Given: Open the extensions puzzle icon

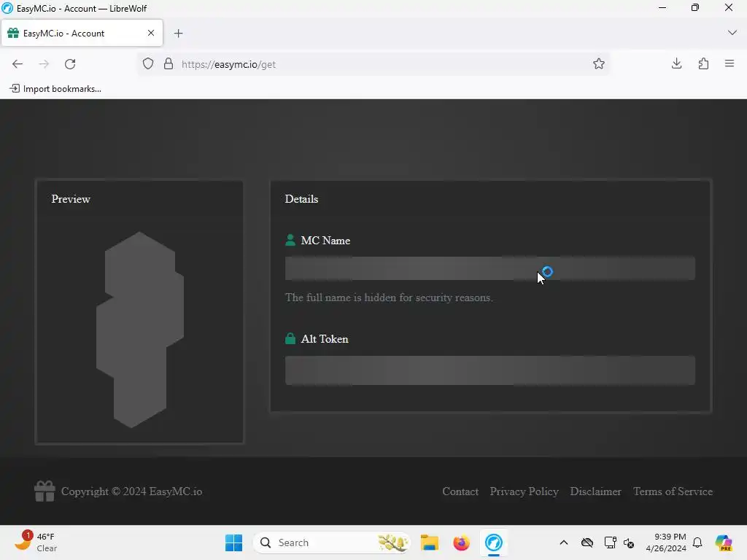Looking at the screenshot, I should coord(703,64).
